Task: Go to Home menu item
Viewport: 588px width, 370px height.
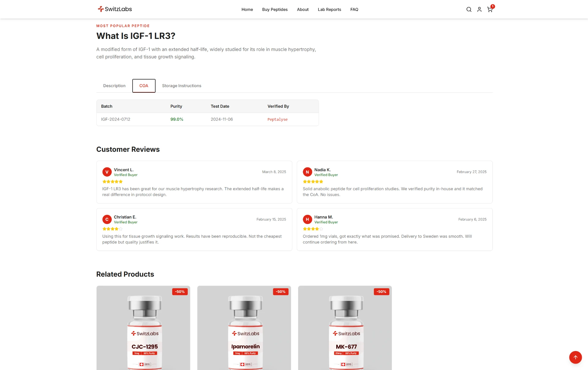Action: [x=247, y=9]
